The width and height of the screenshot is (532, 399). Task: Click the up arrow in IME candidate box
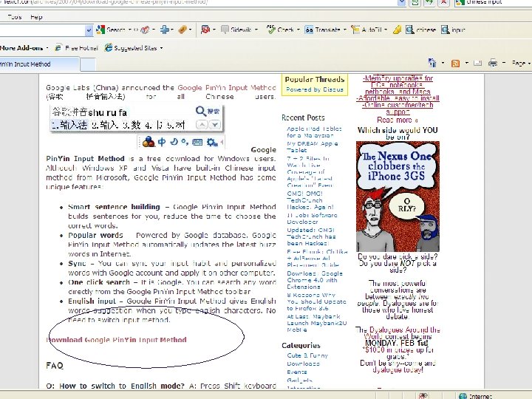[x=202, y=125]
